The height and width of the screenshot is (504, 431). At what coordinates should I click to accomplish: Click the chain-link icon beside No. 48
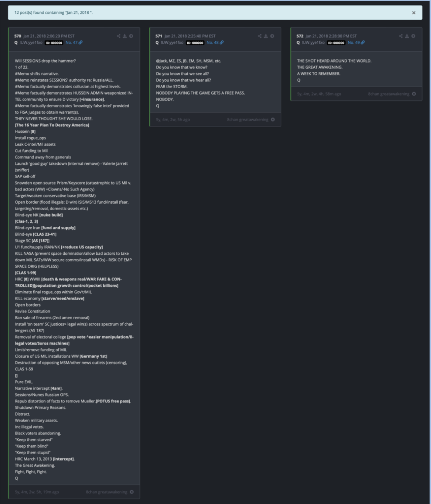222,43
